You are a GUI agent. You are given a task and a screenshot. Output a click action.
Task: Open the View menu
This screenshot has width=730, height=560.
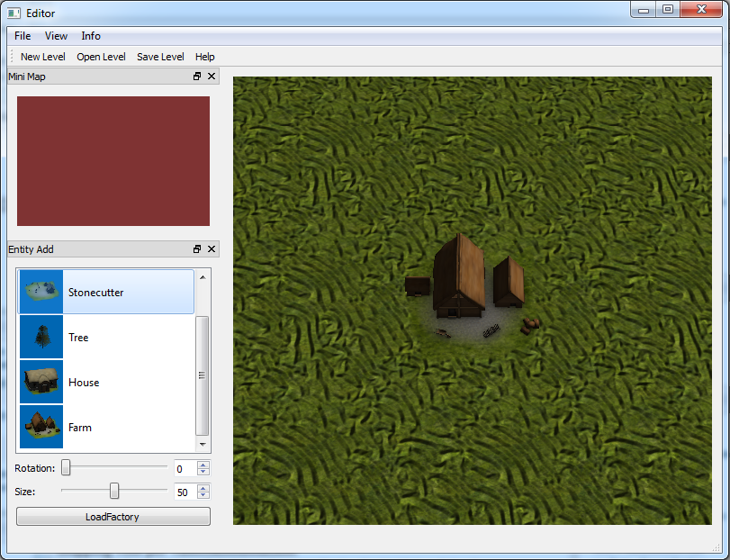click(x=56, y=36)
